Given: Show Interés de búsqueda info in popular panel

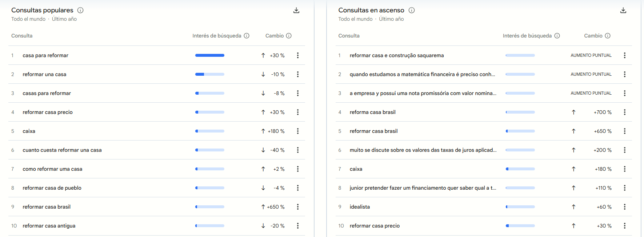Looking at the screenshot, I should click(x=247, y=36).
